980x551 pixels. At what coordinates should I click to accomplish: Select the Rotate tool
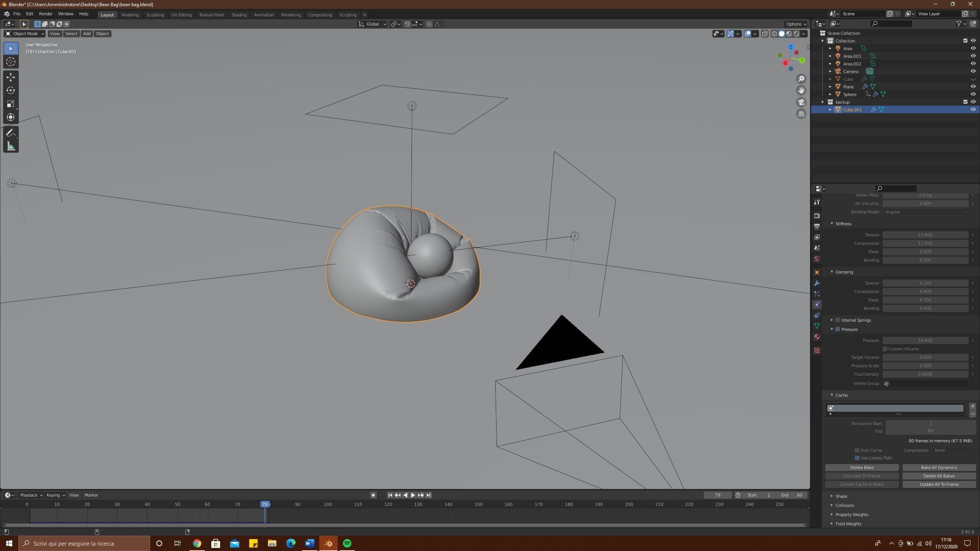[x=11, y=91]
